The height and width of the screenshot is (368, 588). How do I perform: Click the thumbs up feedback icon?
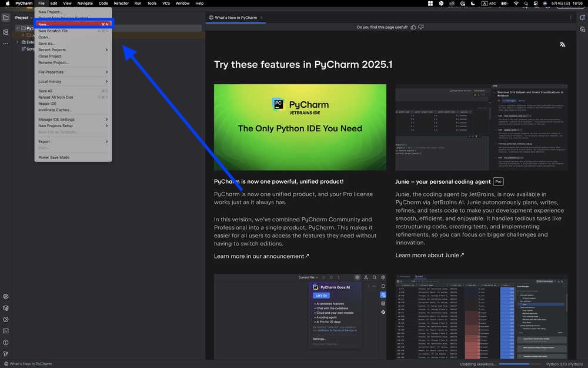pyautogui.click(x=413, y=27)
